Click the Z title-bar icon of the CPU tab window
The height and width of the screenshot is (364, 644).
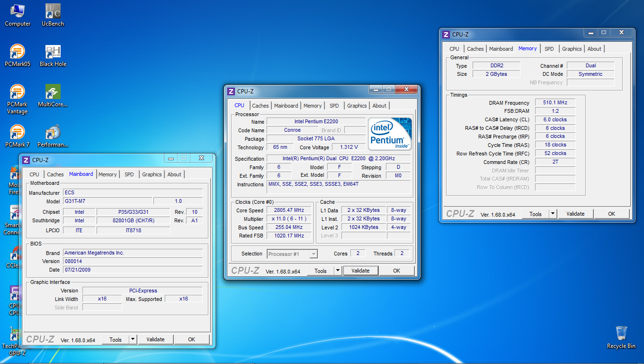click(232, 91)
